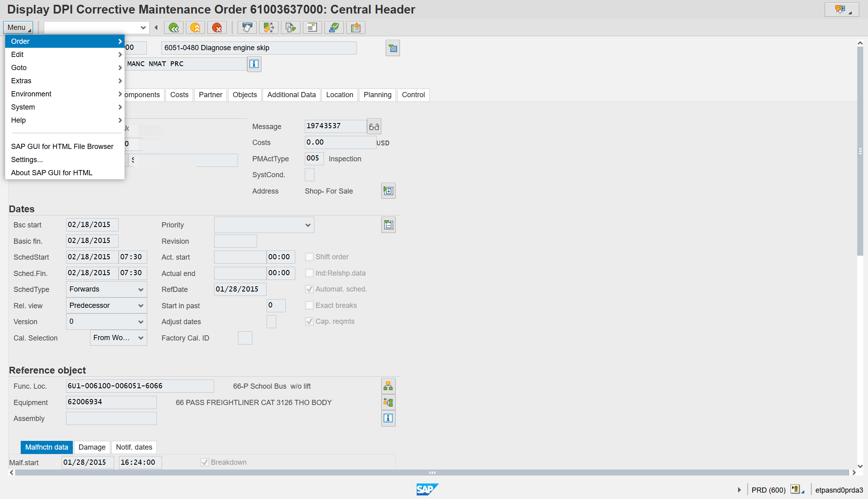Screen dimensions: 868x499
Task: Click the Menu button
Action: (18, 27)
